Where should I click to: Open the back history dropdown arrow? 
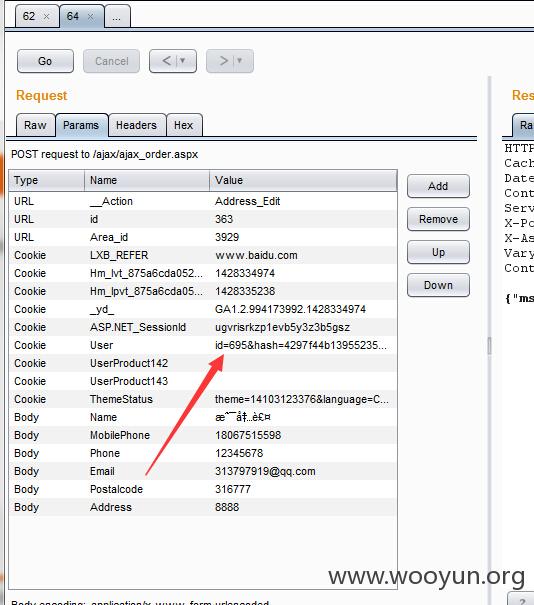183,61
